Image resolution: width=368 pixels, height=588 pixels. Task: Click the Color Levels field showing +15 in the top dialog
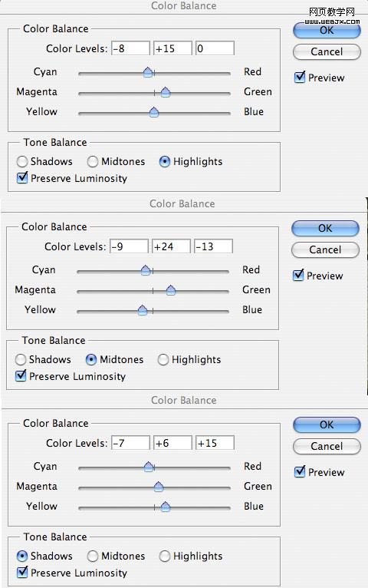click(172, 48)
